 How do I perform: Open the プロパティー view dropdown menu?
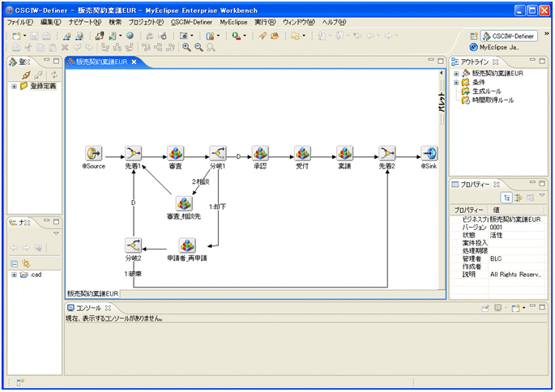tap(542, 197)
